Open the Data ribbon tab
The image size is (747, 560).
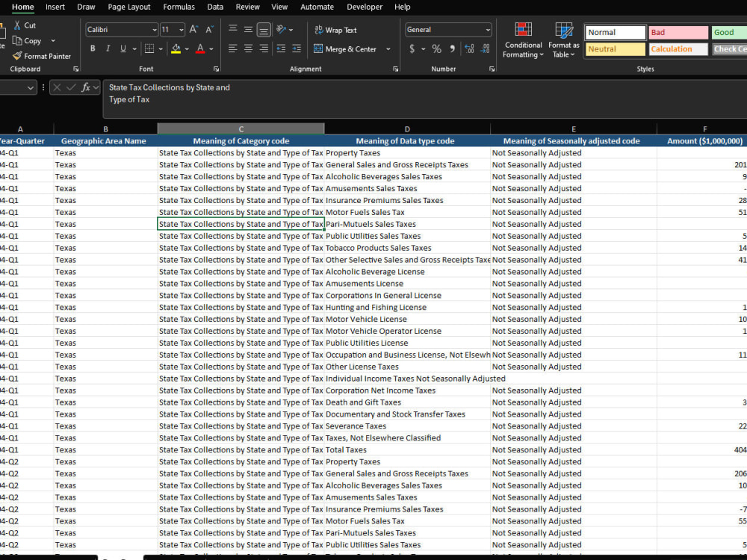click(215, 7)
